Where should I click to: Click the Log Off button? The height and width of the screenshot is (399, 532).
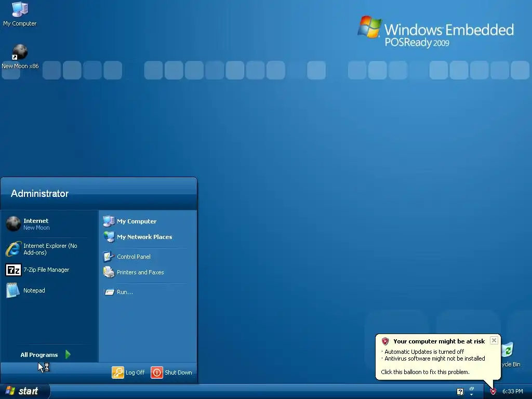tap(128, 373)
